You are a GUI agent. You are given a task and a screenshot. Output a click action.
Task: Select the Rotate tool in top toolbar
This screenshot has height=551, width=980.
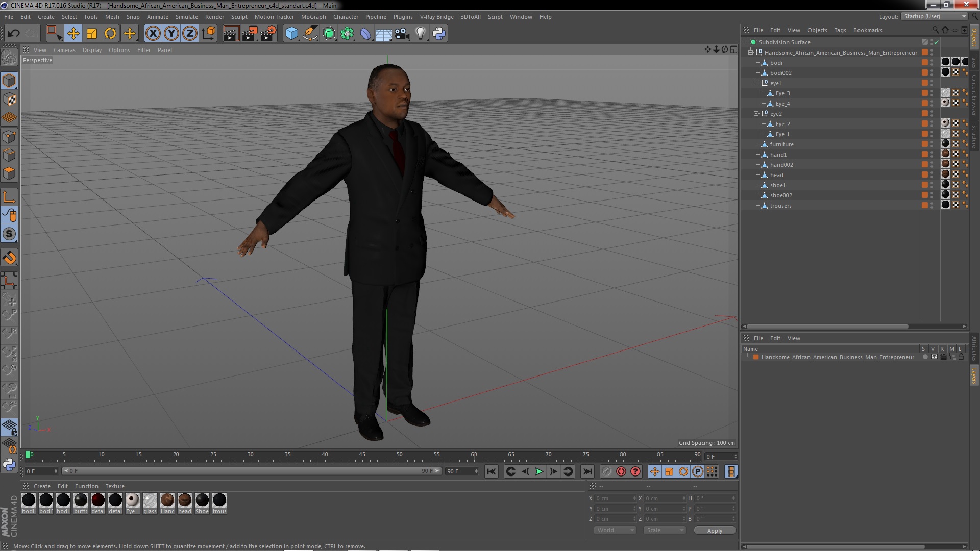pyautogui.click(x=110, y=34)
